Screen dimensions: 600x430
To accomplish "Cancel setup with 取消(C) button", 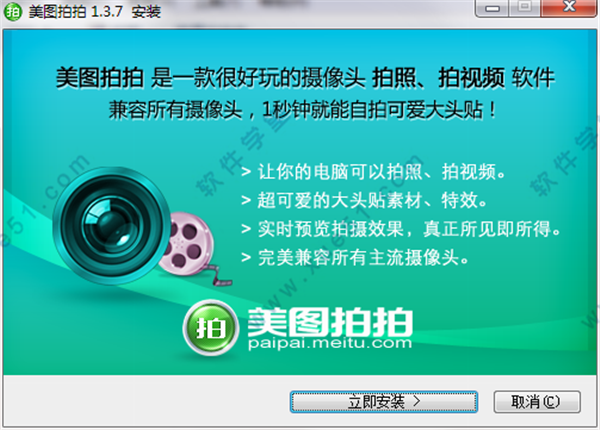I will 537,402.
